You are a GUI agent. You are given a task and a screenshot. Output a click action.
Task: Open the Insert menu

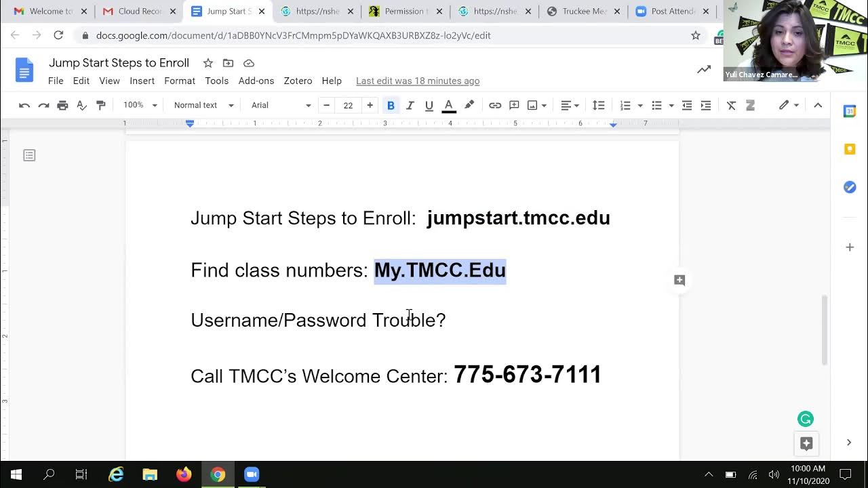pyautogui.click(x=142, y=81)
